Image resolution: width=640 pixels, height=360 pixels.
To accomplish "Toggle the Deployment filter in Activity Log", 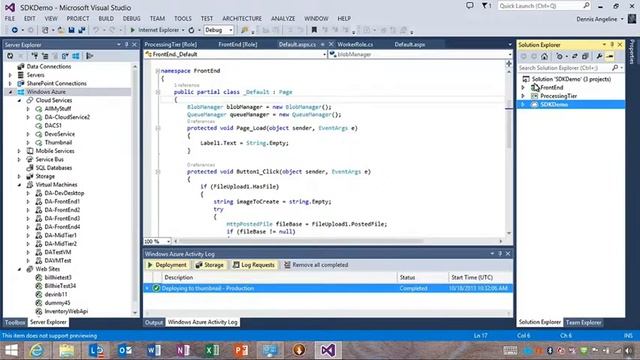I will (167, 265).
